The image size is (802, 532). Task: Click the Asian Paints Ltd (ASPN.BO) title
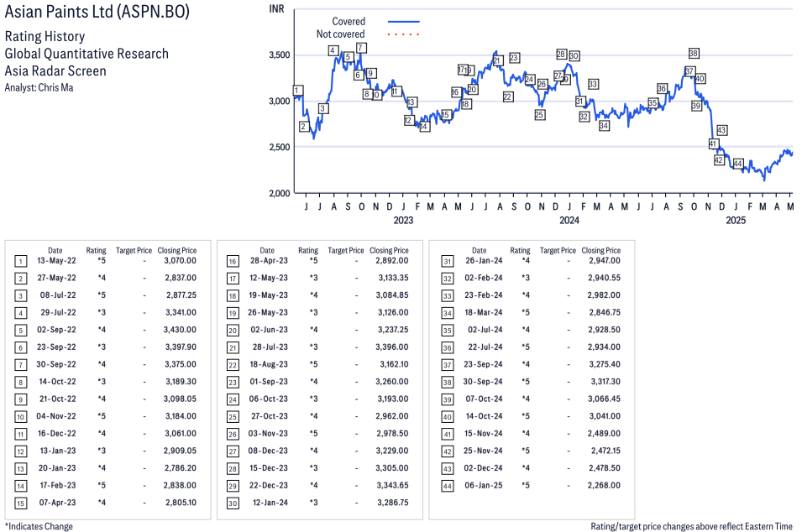pyautogui.click(x=97, y=11)
